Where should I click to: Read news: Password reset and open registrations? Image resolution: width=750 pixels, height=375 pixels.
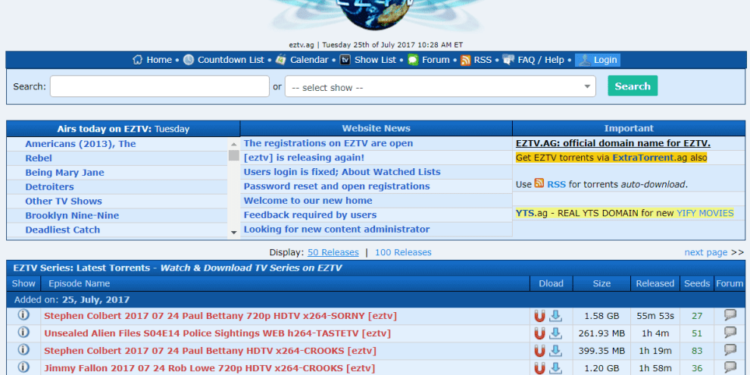point(337,187)
